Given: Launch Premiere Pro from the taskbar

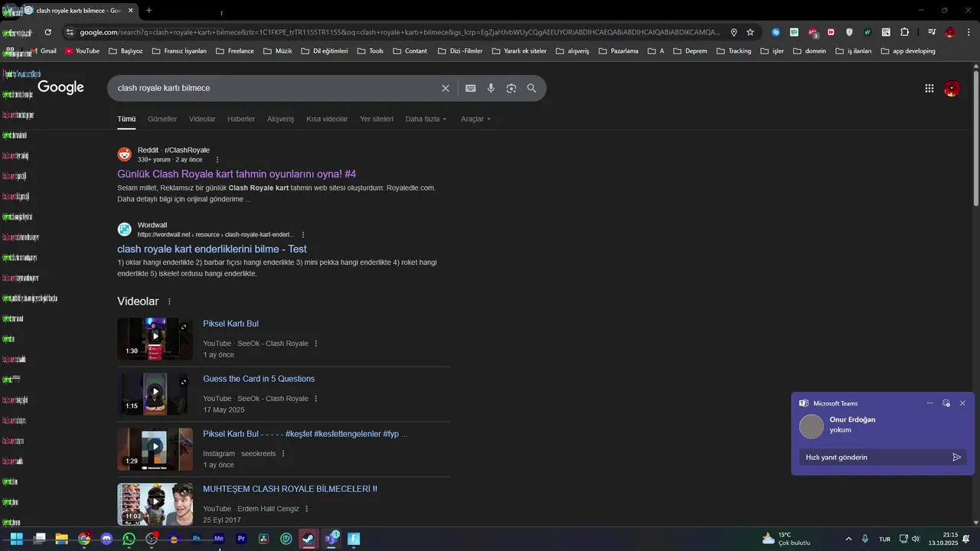Looking at the screenshot, I should [241, 539].
